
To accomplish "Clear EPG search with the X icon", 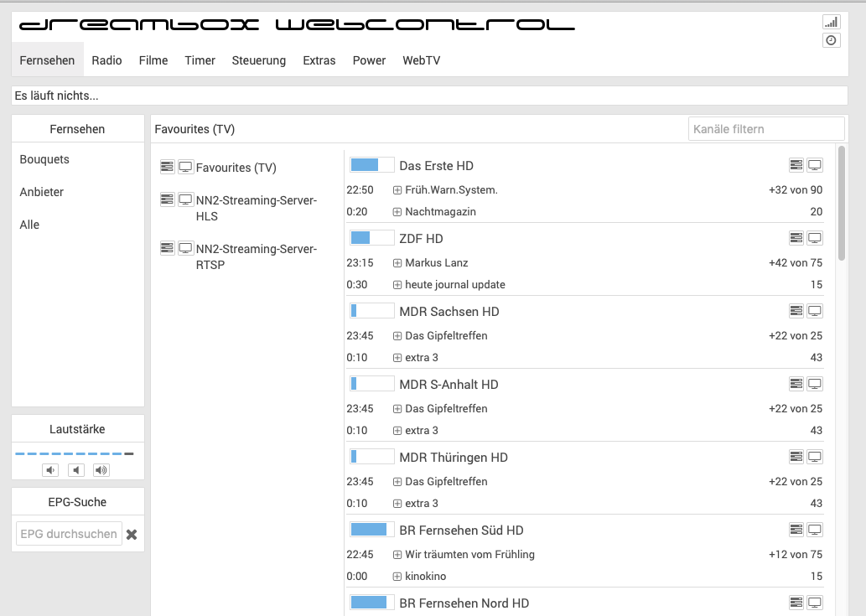I will coord(132,535).
